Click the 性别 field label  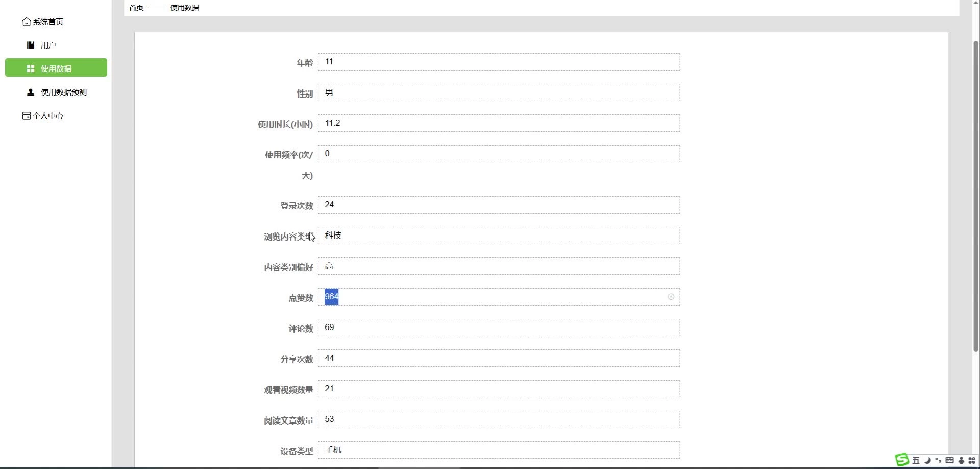coord(305,93)
